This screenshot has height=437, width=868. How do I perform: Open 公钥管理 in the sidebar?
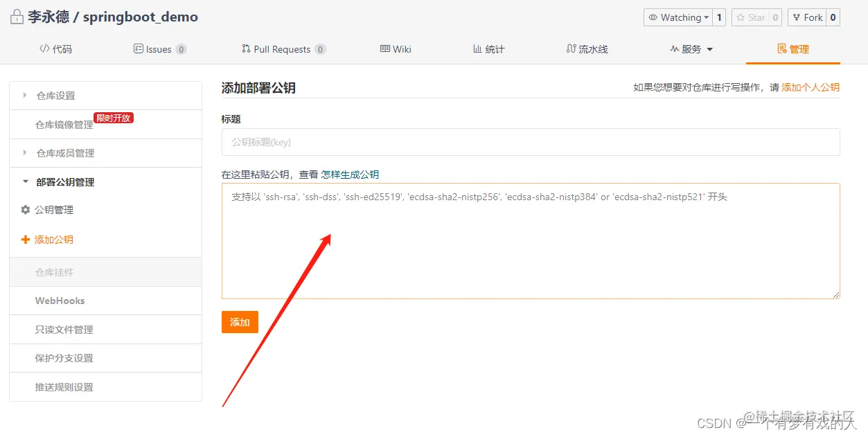click(x=54, y=210)
